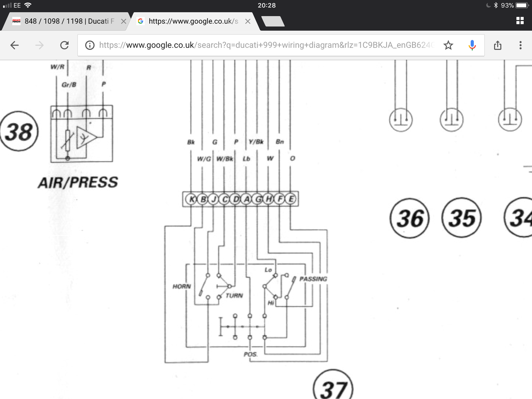532x399 pixels.
Task: Open a new tab
Action: (273, 21)
